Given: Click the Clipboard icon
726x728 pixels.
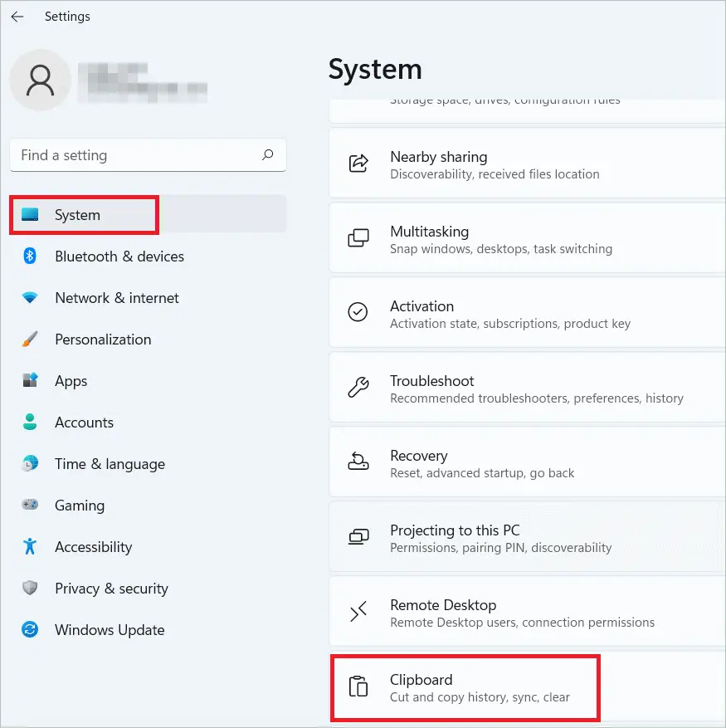Looking at the screenshot, I should point(358,686).
